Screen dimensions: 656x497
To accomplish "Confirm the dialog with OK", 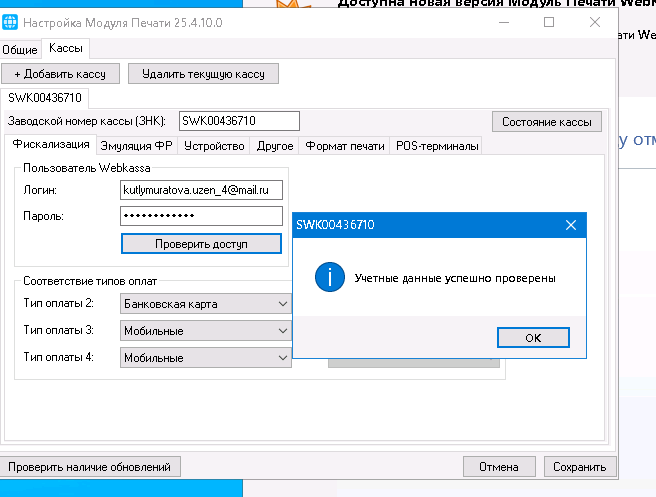I will [533, 338].
